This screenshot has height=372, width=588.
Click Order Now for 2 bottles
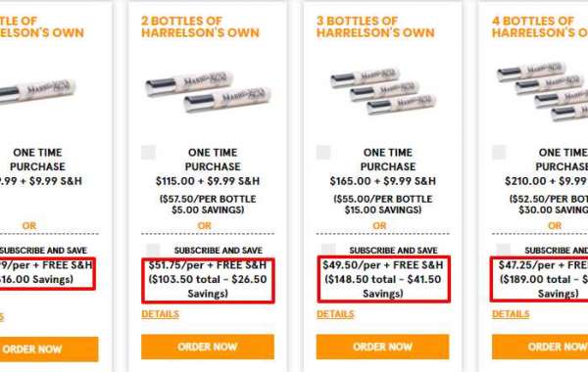click(208, 347)
